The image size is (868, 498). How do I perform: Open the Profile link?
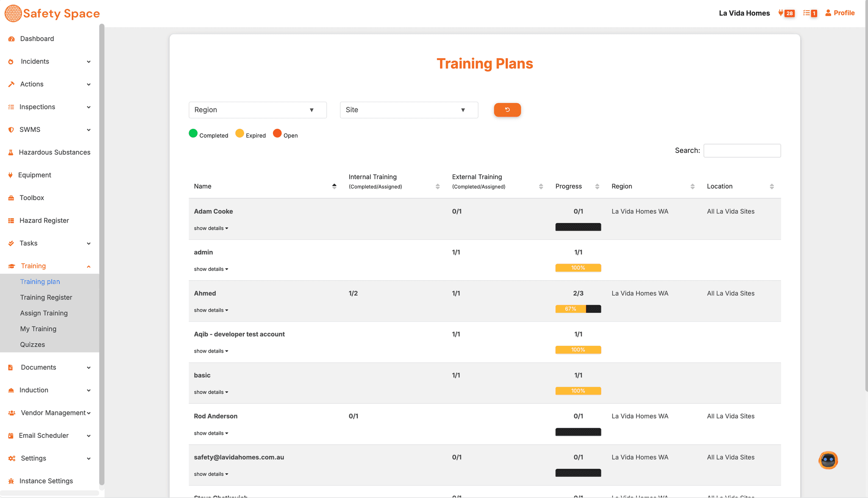[x=840, y=13]
